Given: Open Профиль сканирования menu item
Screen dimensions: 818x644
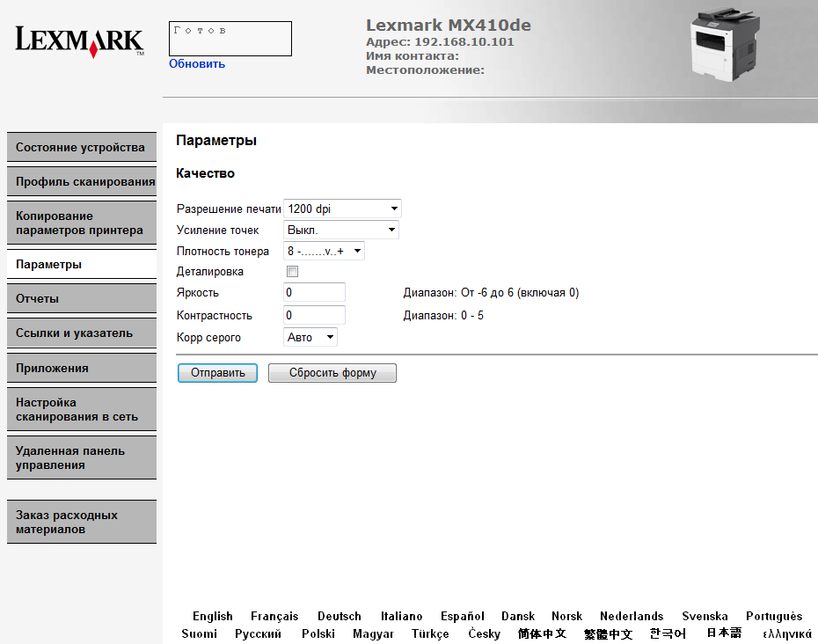Looking at the screenshot, I should (x=82, y=181).
